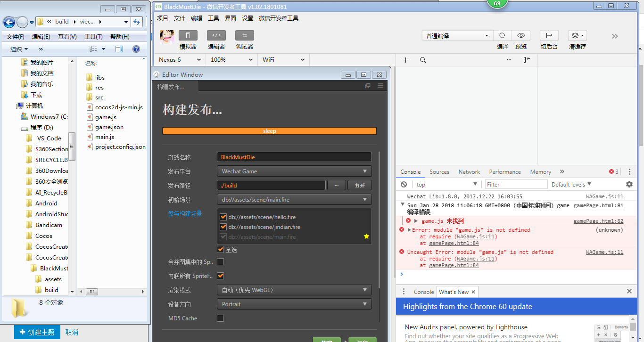Toggle the 编辑器 editor panel button
Screen dimensions: 644x342
216,35
